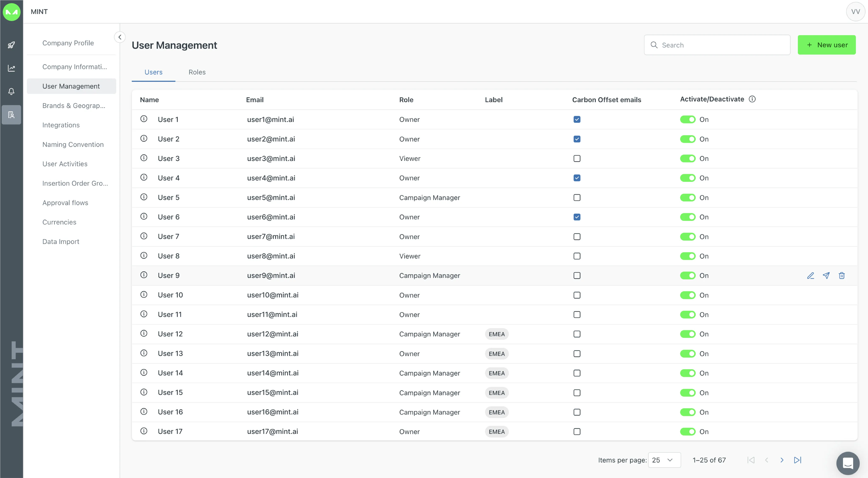The height and width of the screenshot is (478, 868).
Task: Open User Activities menu item
Action: pyautogui.click(x=65, y=164)
